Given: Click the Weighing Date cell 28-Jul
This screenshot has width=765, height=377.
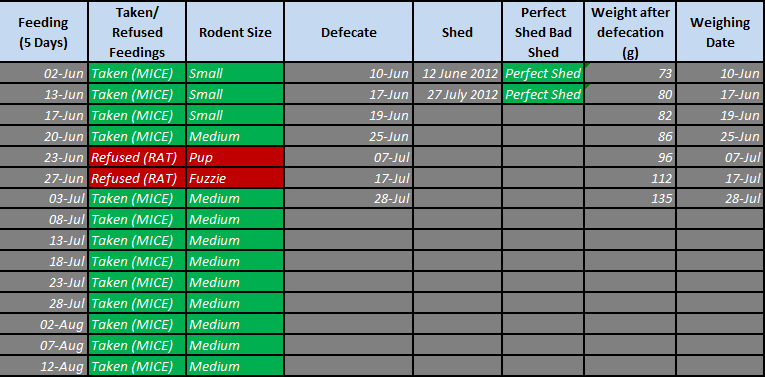Looking at the screenshot, I should [721, 199].
